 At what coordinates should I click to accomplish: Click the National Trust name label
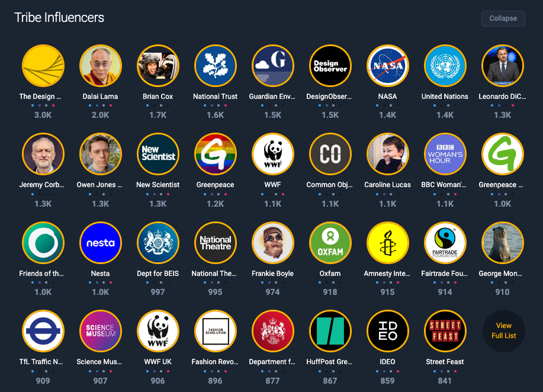click(215, 97)
